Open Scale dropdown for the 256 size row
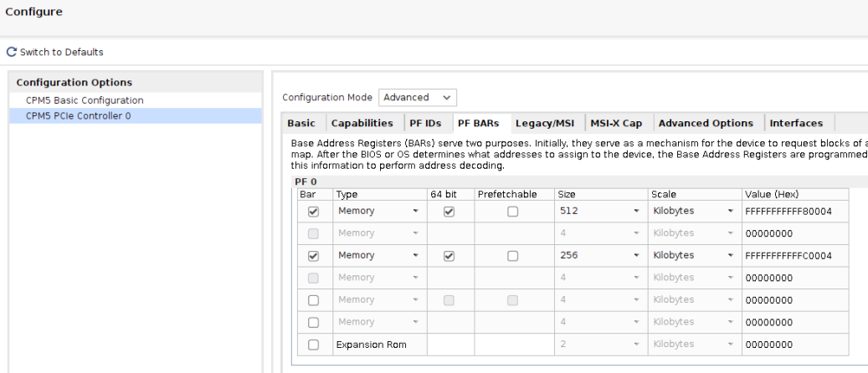Screen dimensions: 868x373 coord(691,256)
